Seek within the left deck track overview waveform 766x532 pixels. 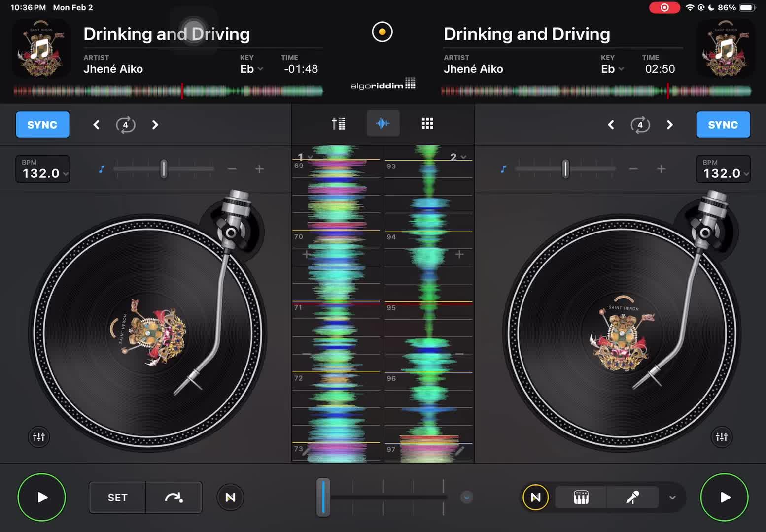coord(168,91)
